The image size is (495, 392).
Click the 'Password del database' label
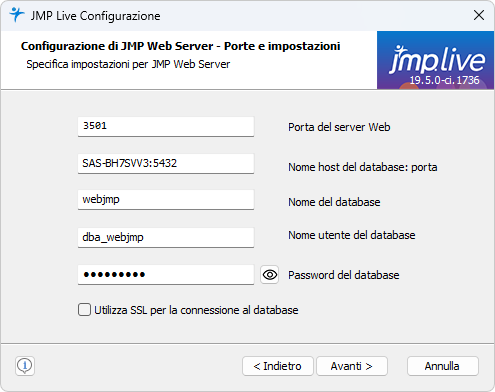pyautogui.click(x=344, y=275)
